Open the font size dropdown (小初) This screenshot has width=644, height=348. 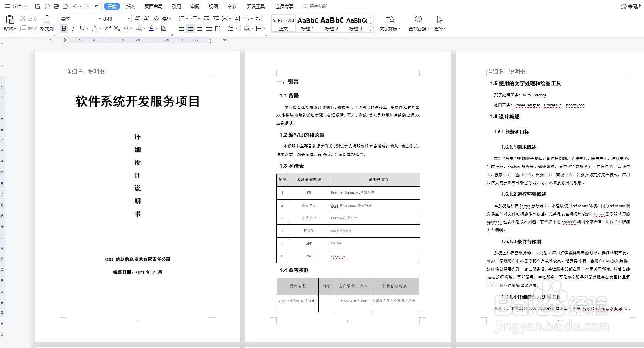click(x=129, y=19)
